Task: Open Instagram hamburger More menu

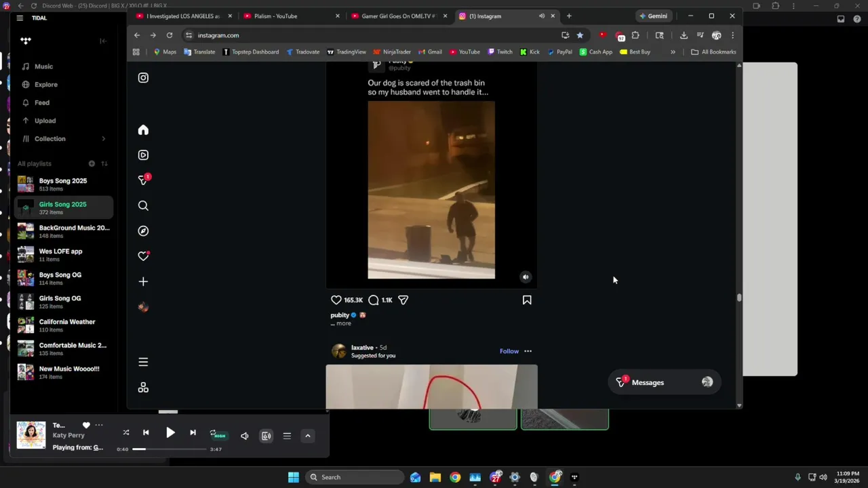Action: point(143,362)
